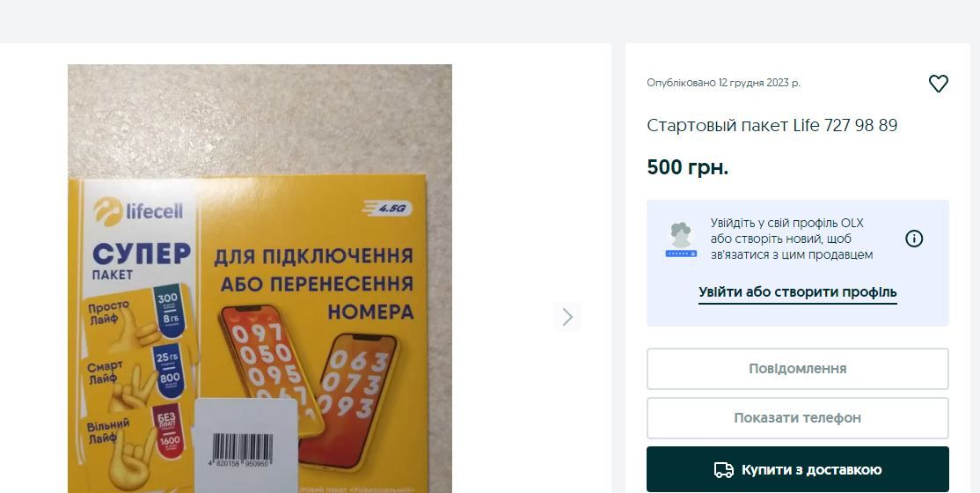
Task: Click the 4.5G badge on the package
Action: 387,208
